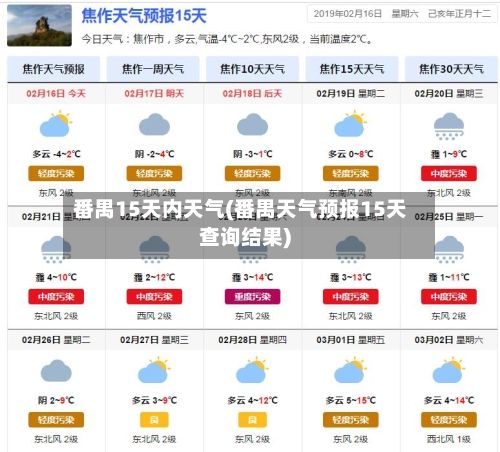Click the 02月27日 星期三 date header
Viewport: 500px width, 452px height.
[x=154, y=340]
